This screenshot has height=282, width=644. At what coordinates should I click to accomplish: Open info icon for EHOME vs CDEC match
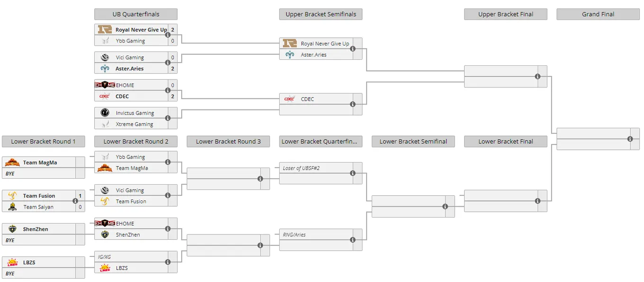point(168,91)
